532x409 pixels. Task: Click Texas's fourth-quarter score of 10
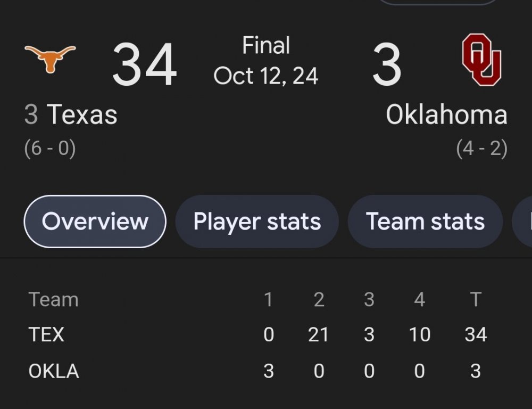419,334
